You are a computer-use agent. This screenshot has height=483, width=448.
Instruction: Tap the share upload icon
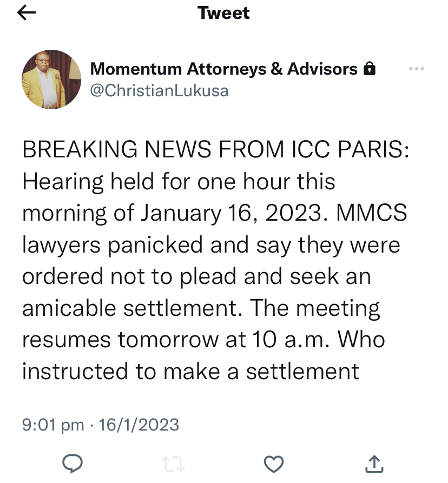(374, 462)
